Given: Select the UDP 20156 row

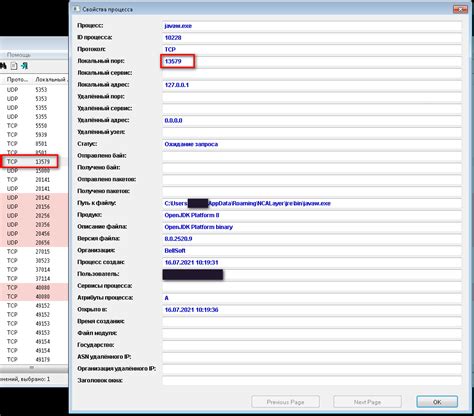Looking at the screenshot, I should coord(34,207).
